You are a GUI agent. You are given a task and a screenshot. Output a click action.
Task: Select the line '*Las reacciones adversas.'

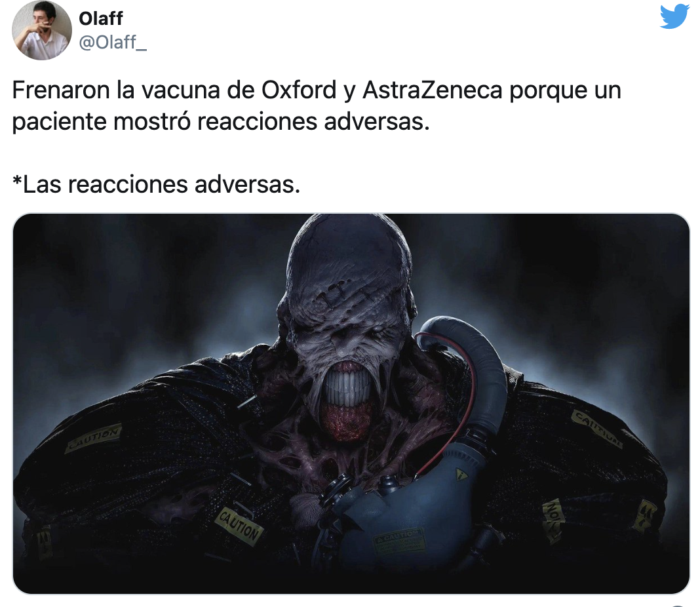click(156, 184)
